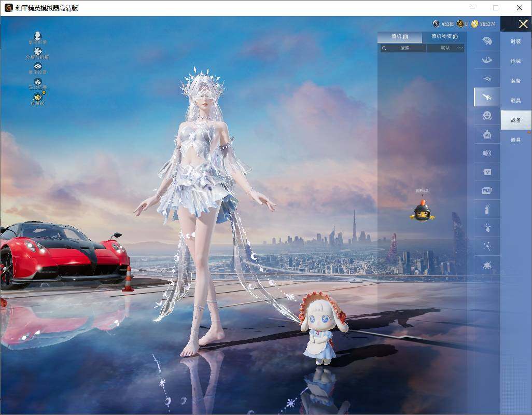Open the 道具 menu section
Screen dimensions: 532x415
pos(516,140)
